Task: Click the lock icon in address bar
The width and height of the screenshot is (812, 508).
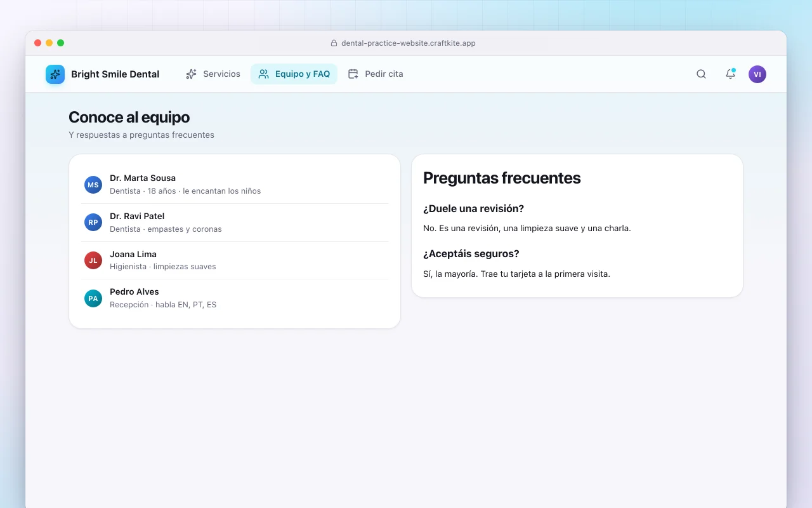Action: (334, 43)
